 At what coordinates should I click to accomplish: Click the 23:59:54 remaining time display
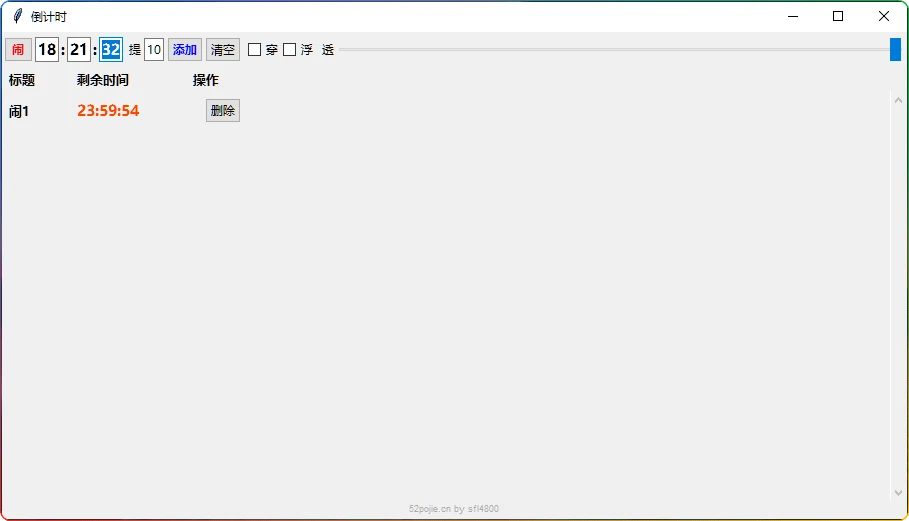point(108,111)
